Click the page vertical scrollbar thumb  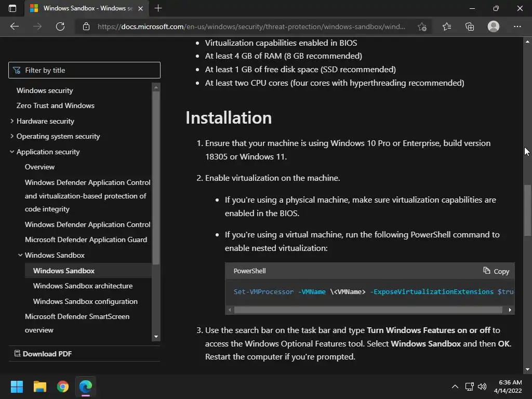[x=527, y=210]
